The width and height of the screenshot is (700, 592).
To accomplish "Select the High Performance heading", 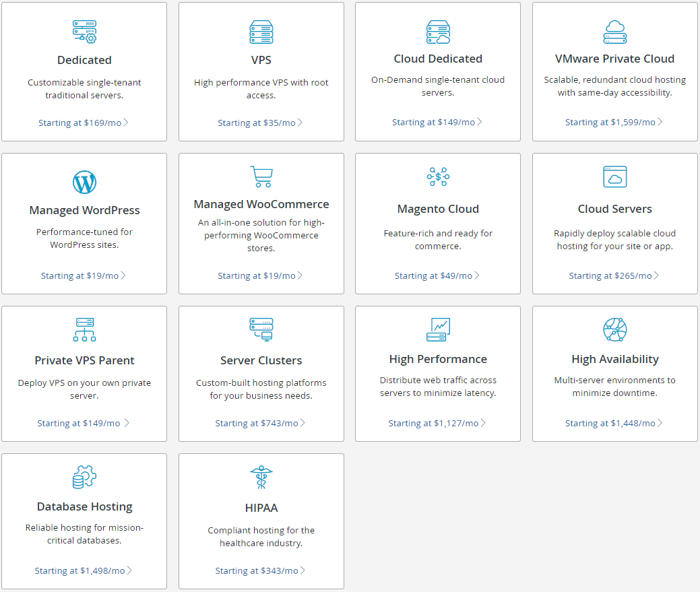I will (438, 359).
